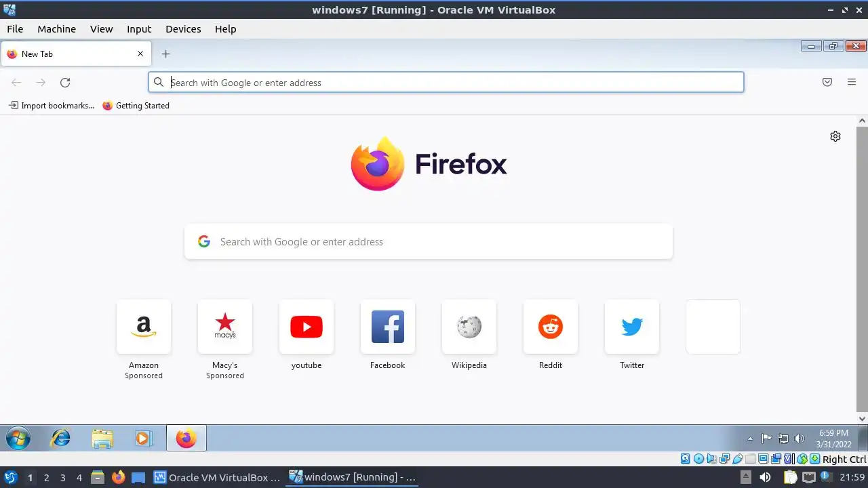Click VirtualBox display indicator icon
Screen dimensions: 868x488
tap(763, 460)
